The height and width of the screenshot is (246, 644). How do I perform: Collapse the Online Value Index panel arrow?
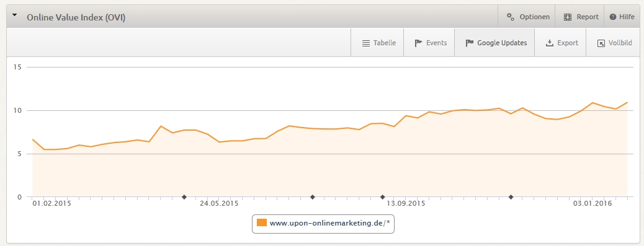pyautogui.click(x=15, y=15)
